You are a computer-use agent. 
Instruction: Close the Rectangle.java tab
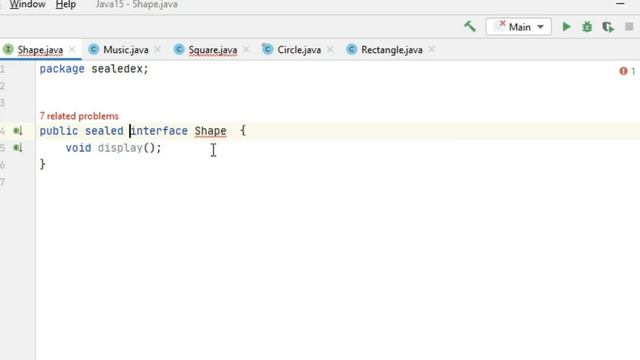(x=431, y=50)
